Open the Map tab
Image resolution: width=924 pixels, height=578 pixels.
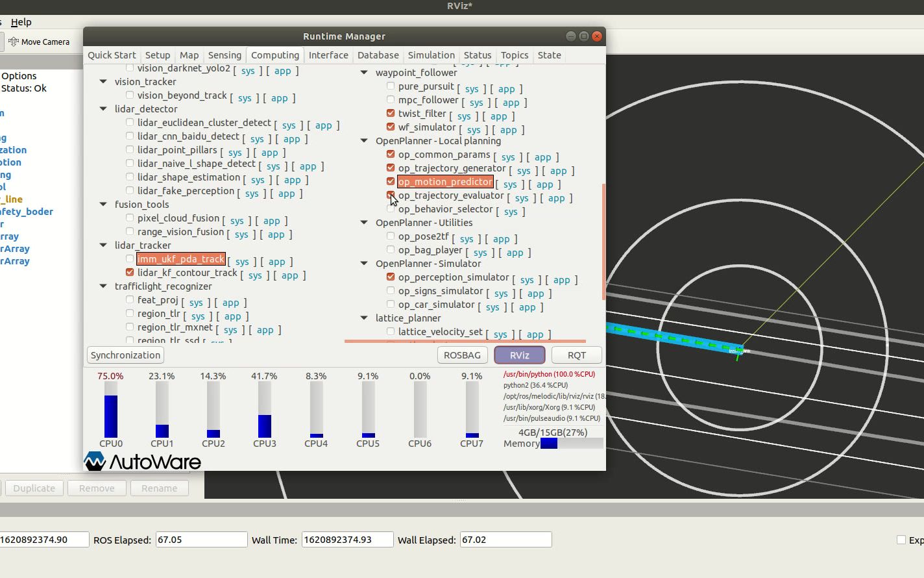(189, 55)
